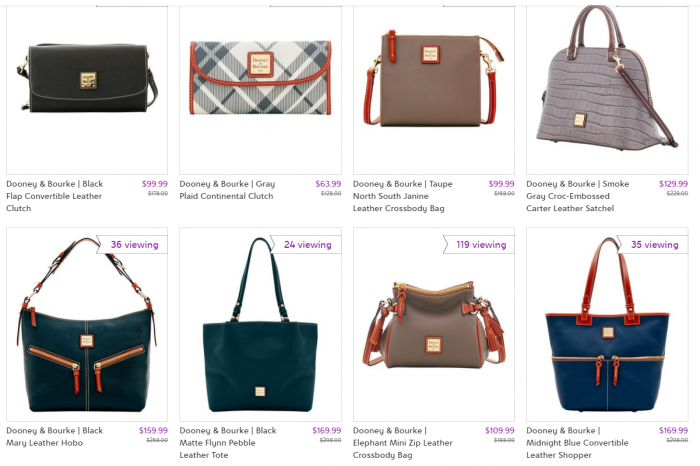This screenshot has height=466, width=700.
Task: Open the Black Matte Flynn Pebble Leather Tote link
Action: [x=228, y=443]
